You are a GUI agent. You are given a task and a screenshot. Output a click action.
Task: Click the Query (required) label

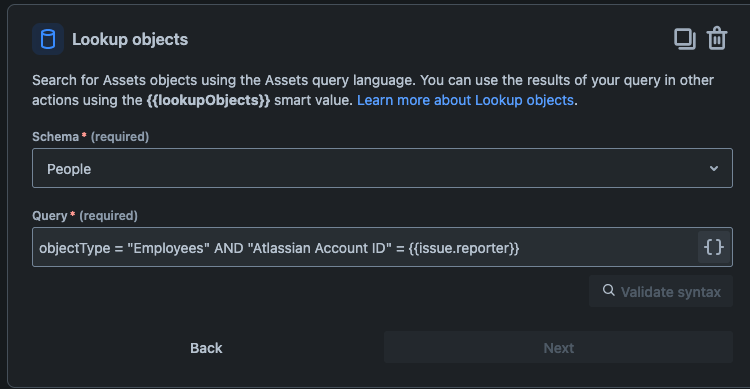coord(85,215)
